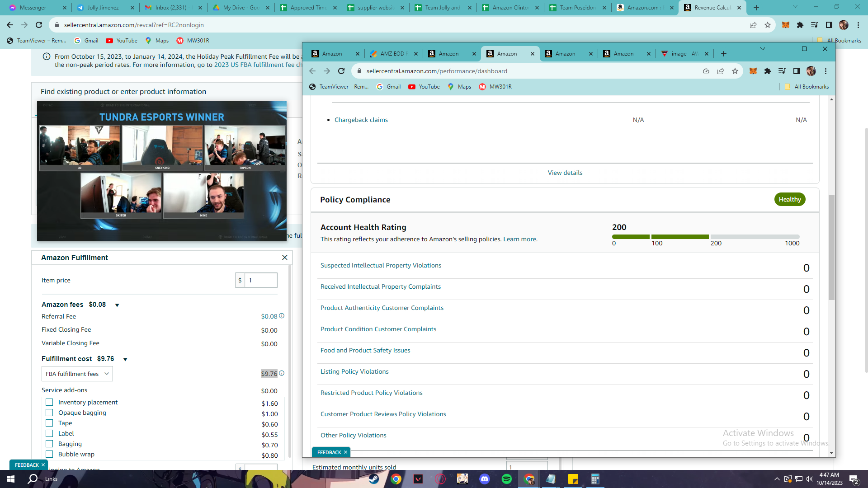868x488 pixels.
Task: Open Extensions puzzle icon in dashboard window
Action: (x=768, y=71)
